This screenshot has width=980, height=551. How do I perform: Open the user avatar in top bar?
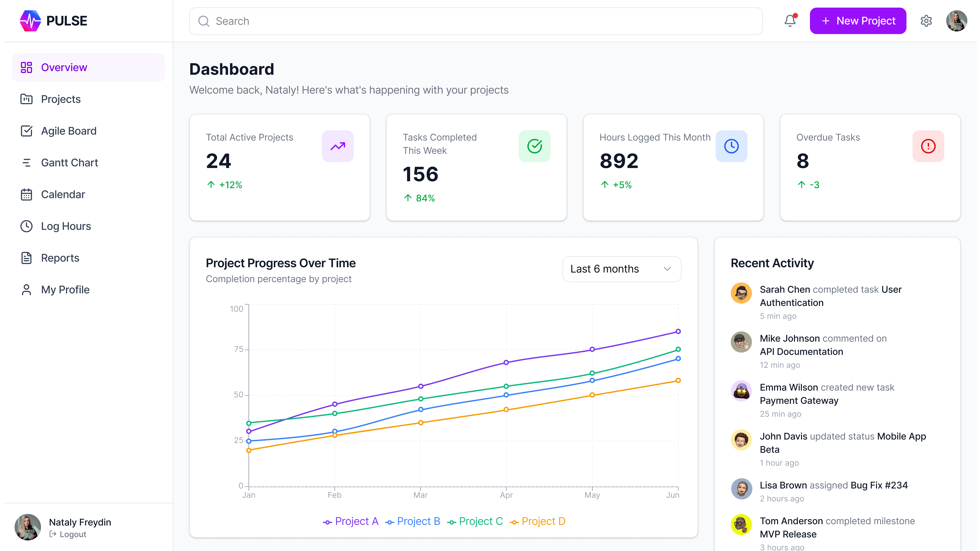tap(956, 21)
